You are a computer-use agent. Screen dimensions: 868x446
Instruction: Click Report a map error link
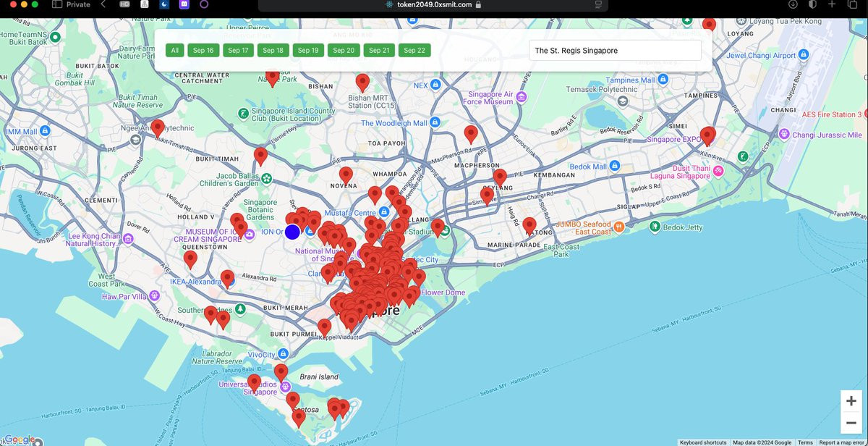click(842, 442)
